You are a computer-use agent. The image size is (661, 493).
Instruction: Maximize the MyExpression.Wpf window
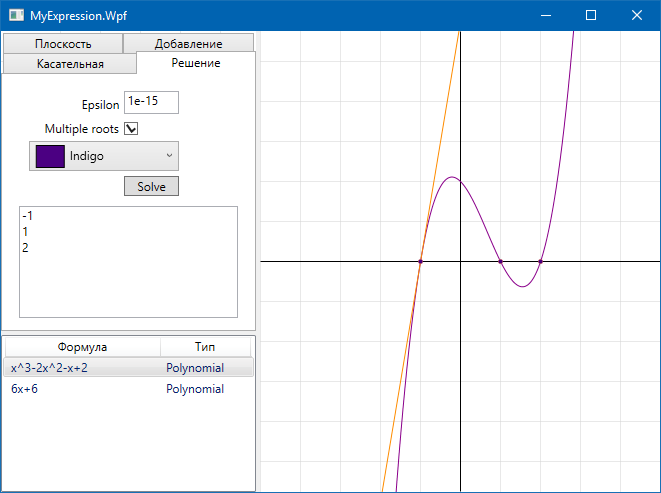[591, 16]
